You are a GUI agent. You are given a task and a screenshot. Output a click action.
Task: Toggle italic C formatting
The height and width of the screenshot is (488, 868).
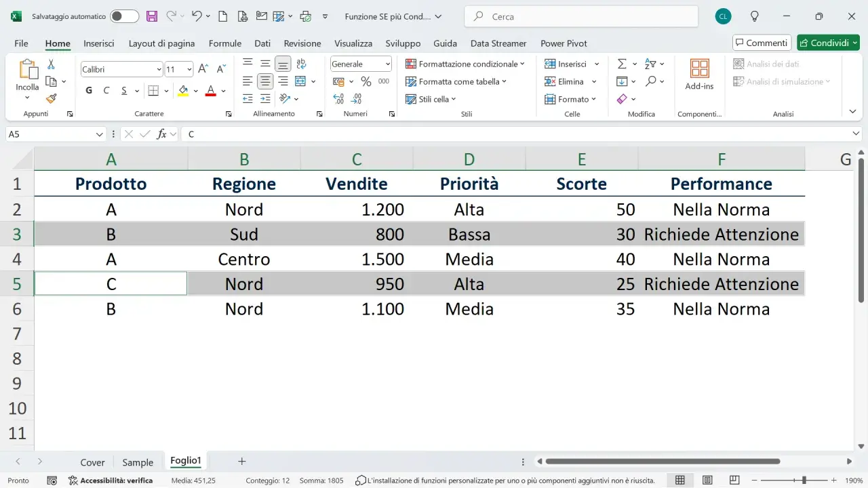[106, 90]
